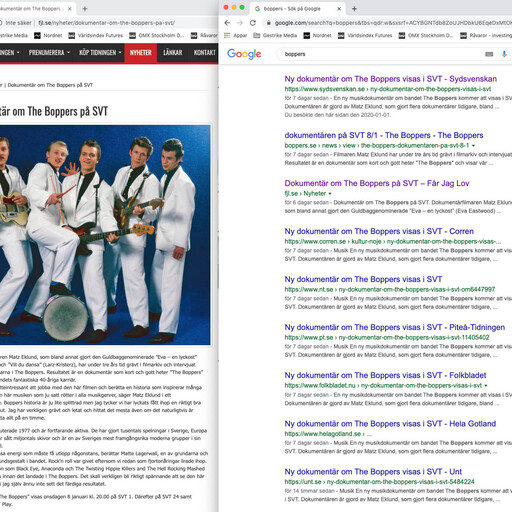This screenshot has height=512, width=512.
Task: Expand the PRENUMERERA dropdown menu
Action: coord(49,53)
